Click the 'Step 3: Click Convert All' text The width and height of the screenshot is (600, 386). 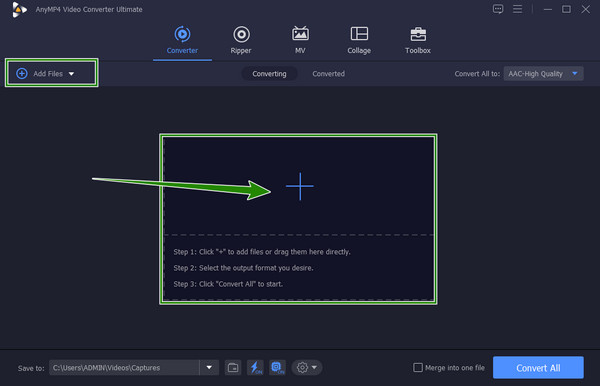tap(228, 284)
